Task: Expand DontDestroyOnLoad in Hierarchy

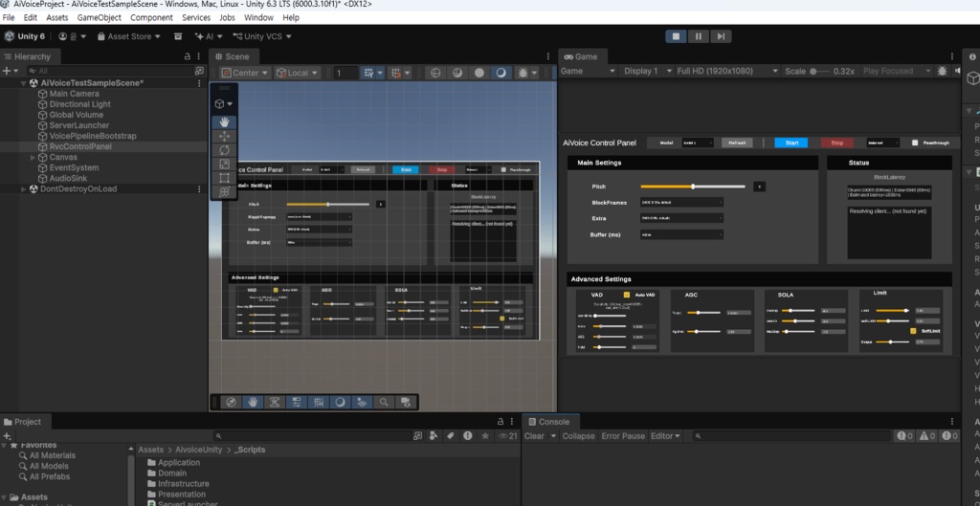Action: coord(24,188)
